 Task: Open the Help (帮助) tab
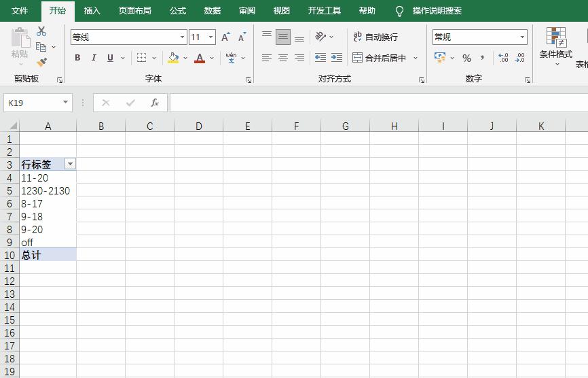click(367, 10)
